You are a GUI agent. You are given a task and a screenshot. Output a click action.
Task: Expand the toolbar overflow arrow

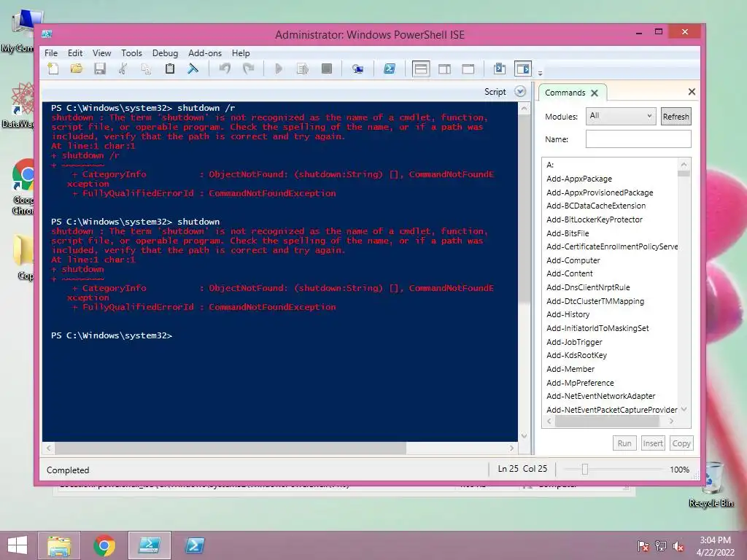pos(540,74)
